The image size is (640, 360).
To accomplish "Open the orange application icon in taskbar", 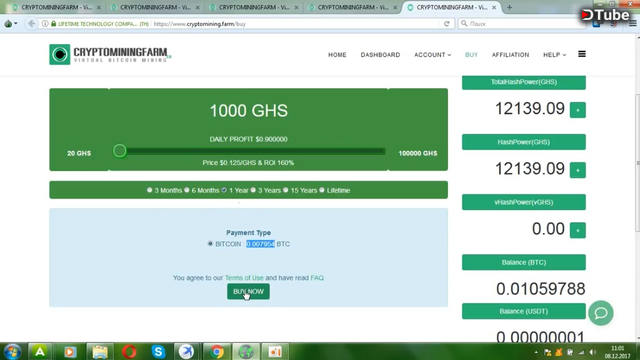I will (x=275, y=351).
